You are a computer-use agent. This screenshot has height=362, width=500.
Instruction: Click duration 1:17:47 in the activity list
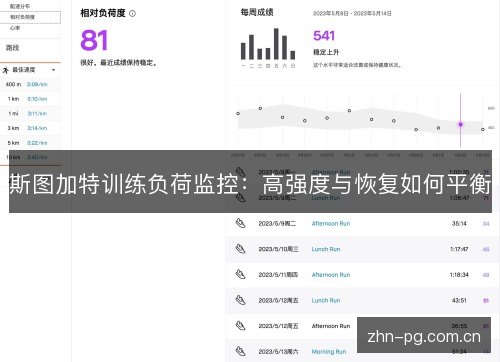(x=459, y=249)
